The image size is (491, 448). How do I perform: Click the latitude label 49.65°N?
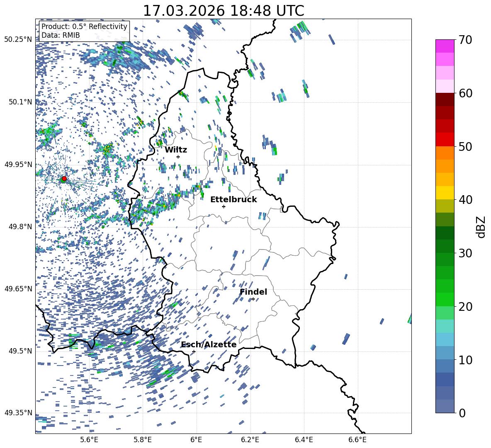click(19, 289)
